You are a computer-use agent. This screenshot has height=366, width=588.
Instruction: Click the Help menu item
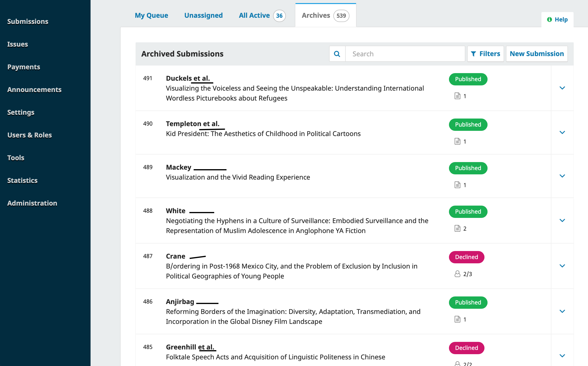tap(557, 18)
